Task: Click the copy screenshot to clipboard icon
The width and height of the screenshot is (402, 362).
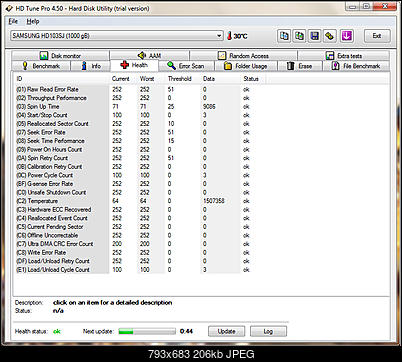Action: (299, 36)
